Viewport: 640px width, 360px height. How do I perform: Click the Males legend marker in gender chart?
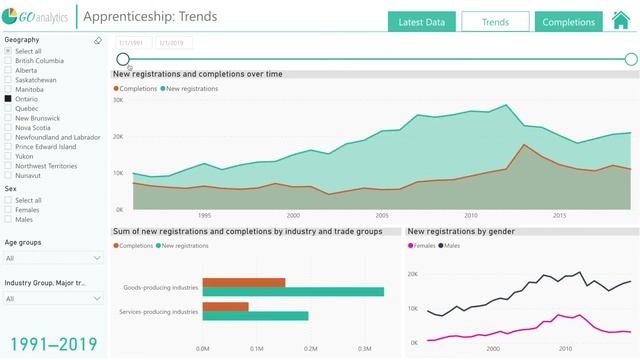click(x=440, y=246)
